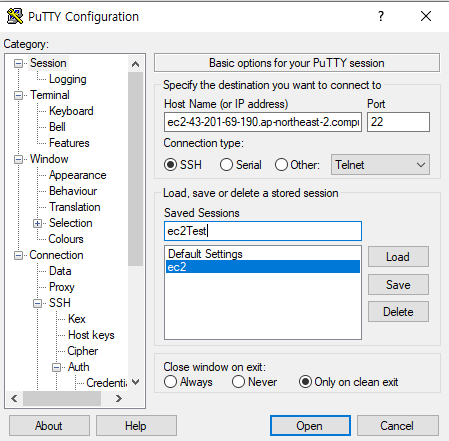This screenshot has width=449, height=441.
Task: Click the category tree horizontal scrollbar thumb
Action: tap(62, 398)
